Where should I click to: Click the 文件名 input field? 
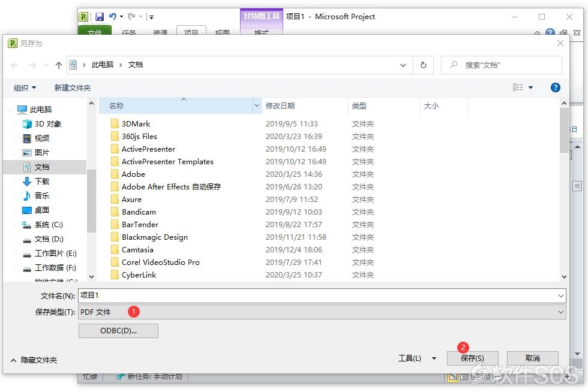pos(317,295)
